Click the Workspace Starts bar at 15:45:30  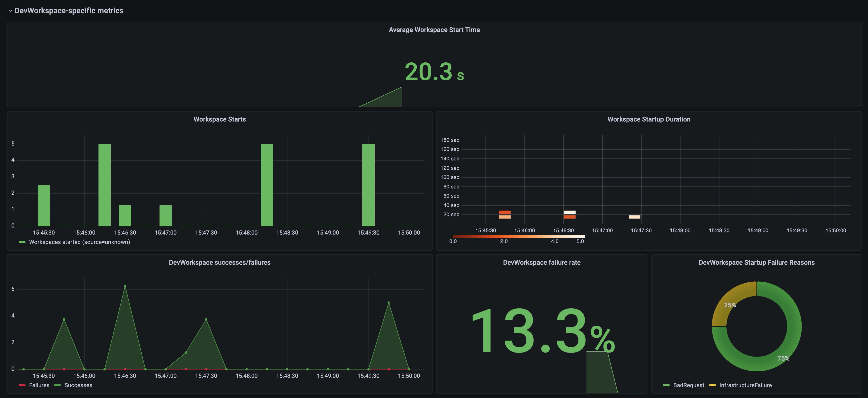pos(44,205)
